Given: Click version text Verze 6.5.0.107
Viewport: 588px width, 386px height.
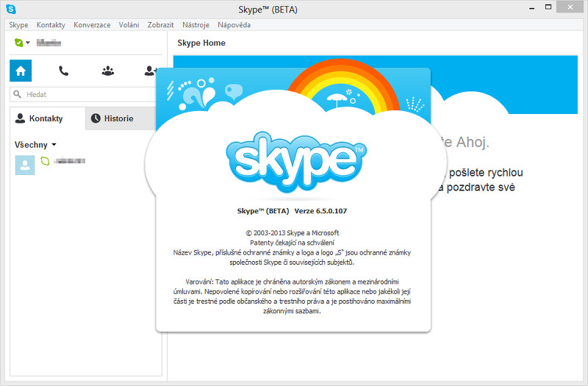Looking at the screenshot, I should click(320, 211).
